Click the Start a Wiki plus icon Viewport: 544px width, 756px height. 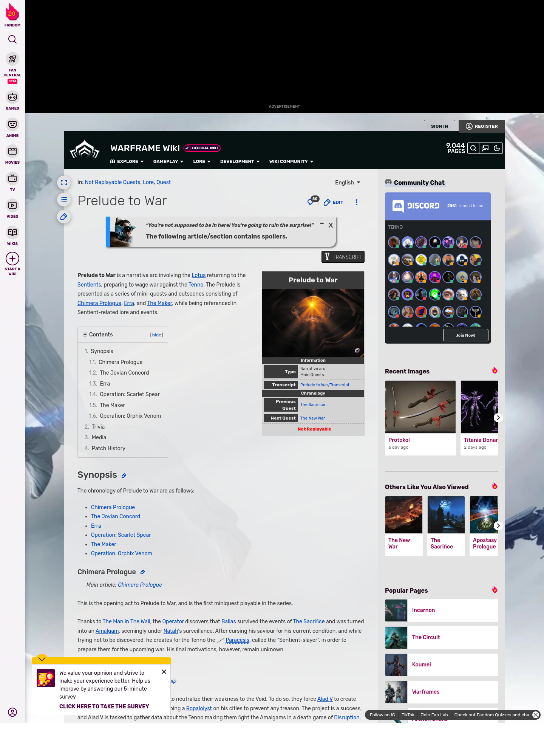(12, 259)
